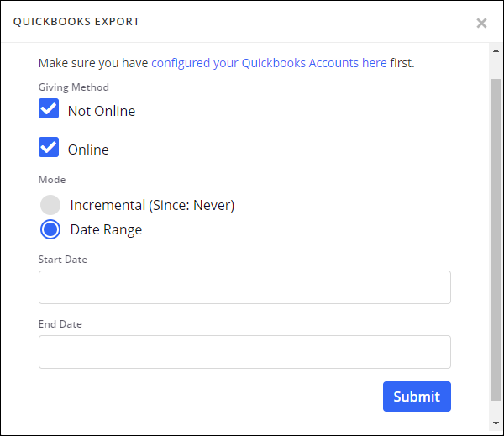Click the "Not Online" label text
This screenshot has height=436, width=504.
point(102,111)
